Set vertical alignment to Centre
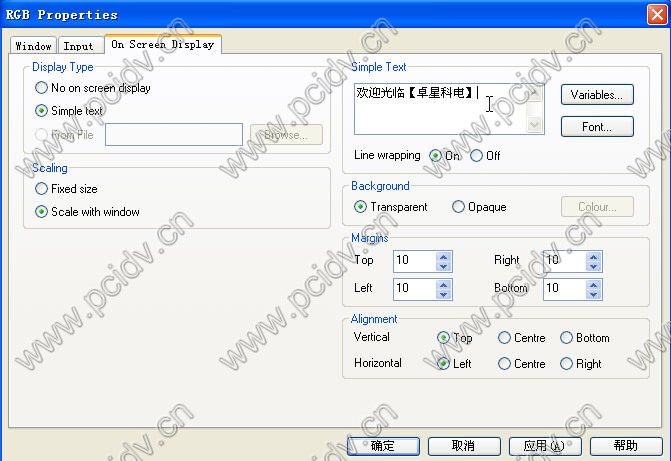 522,338
